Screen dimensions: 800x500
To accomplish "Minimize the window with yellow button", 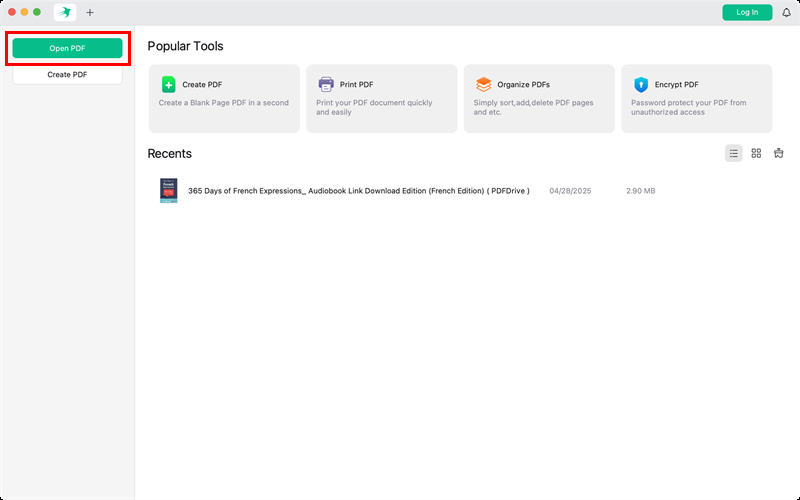I will (25, 12).
